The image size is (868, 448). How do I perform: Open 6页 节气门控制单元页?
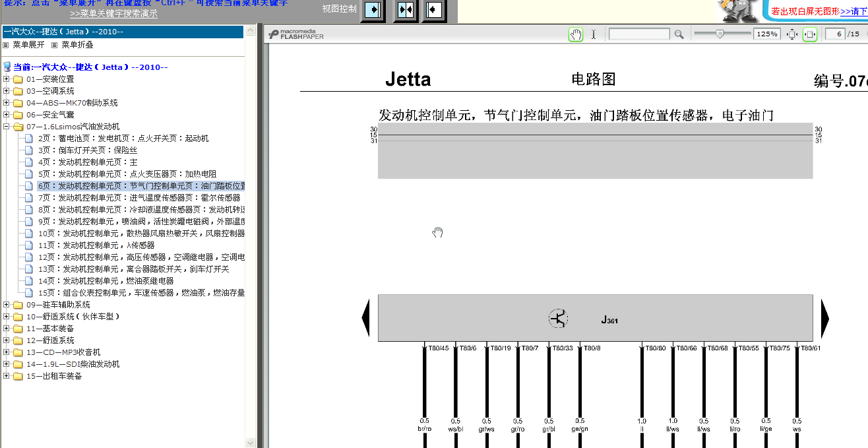click(x=141, y=186)
